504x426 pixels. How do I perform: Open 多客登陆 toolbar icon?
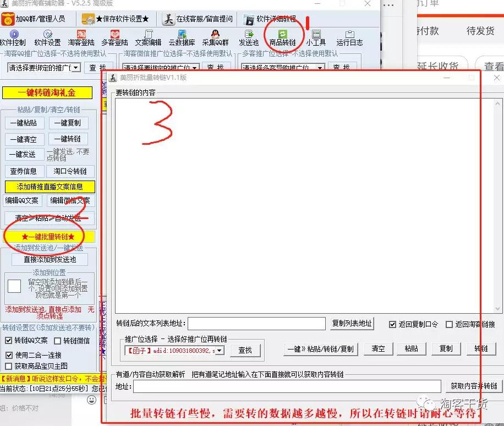click(115, 38)
